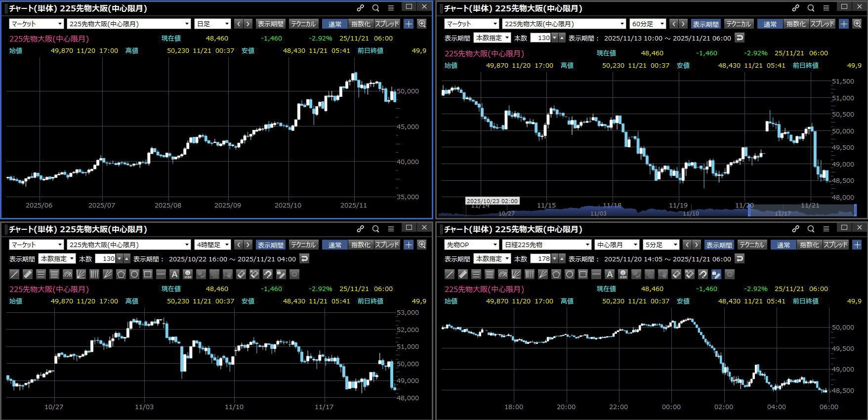Click the 本数 130 input field in 4時間足 chart
The width and height of the screenshot is (868, 420).
(105, 259)
